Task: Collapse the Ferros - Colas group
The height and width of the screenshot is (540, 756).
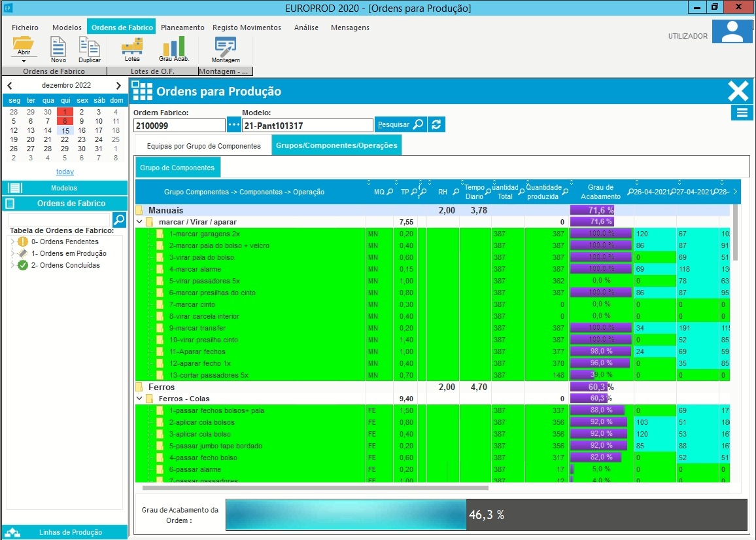Action: click(139, 399)
